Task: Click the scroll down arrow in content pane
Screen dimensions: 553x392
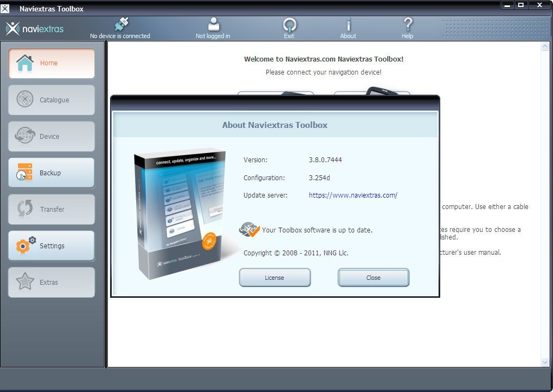Action: [545, 362]
